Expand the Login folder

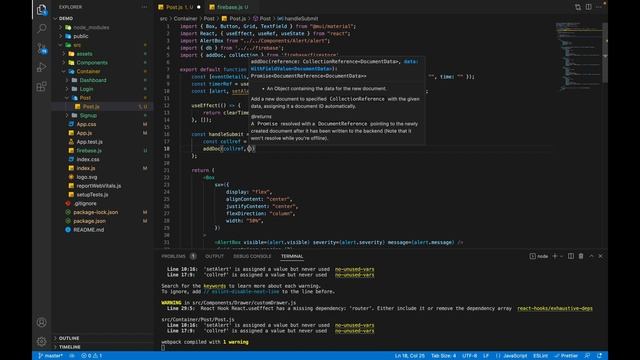pyautogui.click(x=102, y=89)
